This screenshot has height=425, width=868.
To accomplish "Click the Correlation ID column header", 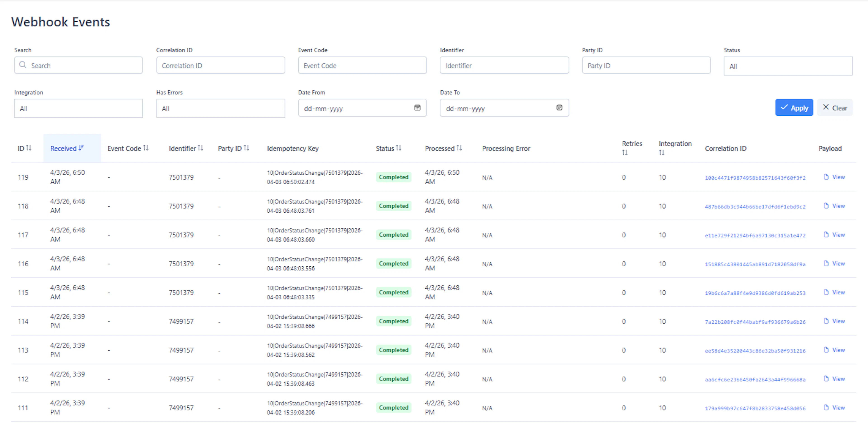I will click(725, 148).
